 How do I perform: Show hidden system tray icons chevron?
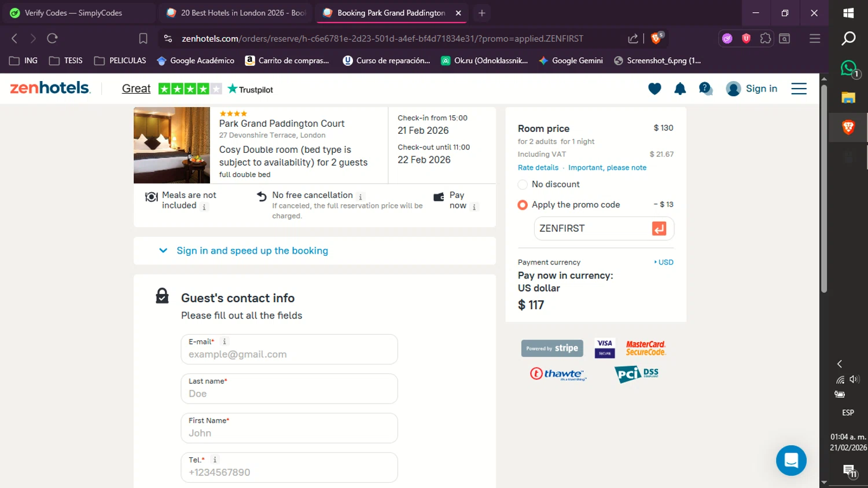point(840,364)
